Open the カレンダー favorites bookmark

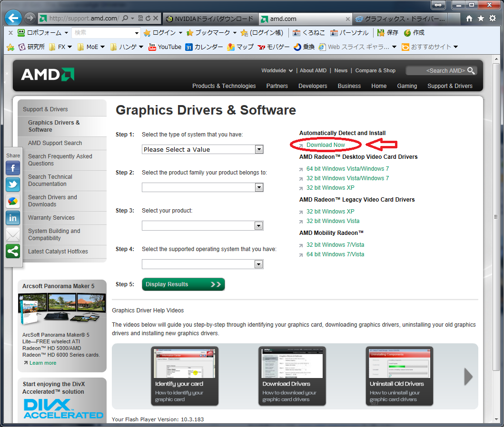coord(204,47)
